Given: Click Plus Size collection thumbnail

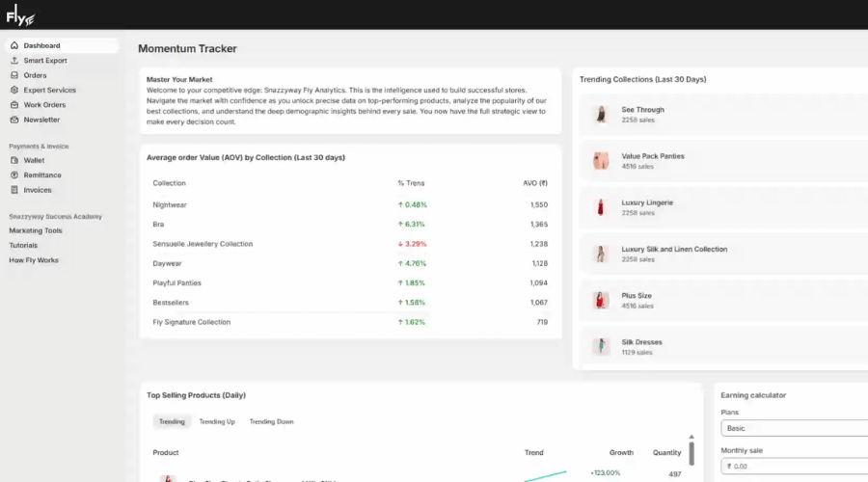Looking at the screenshot, I should (601, 301).
